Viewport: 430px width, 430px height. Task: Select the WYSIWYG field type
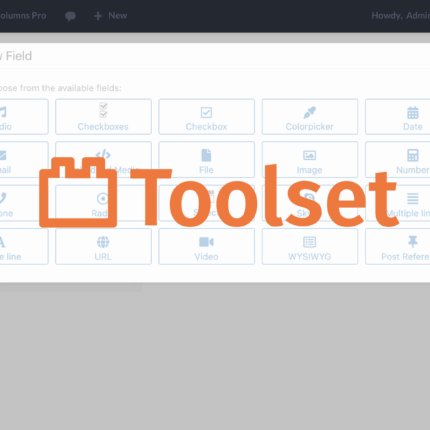(310, 247)
